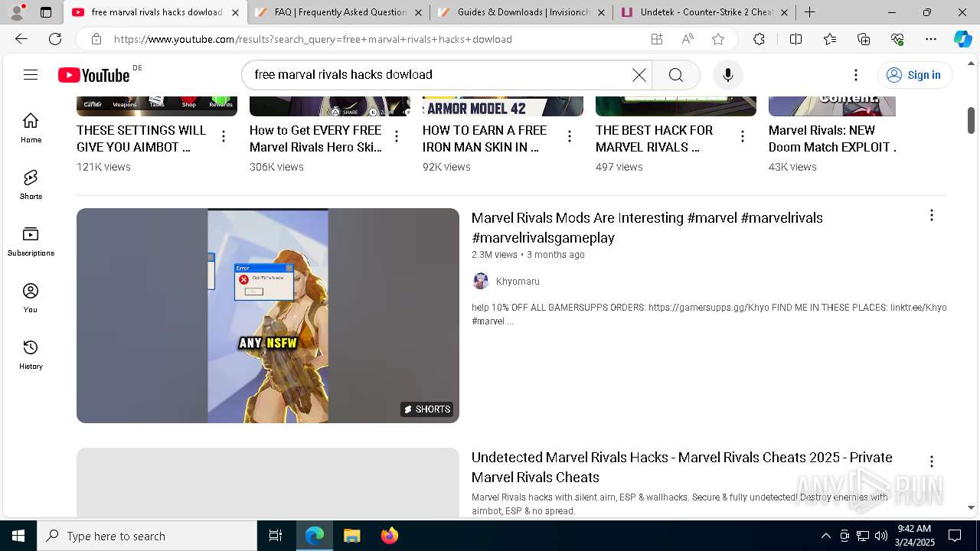This screenshot has width=980, height=551.
Task: Open THESE SETTINGS WILL GIVE YOU AIMBOT short
Action: (142, 139)
